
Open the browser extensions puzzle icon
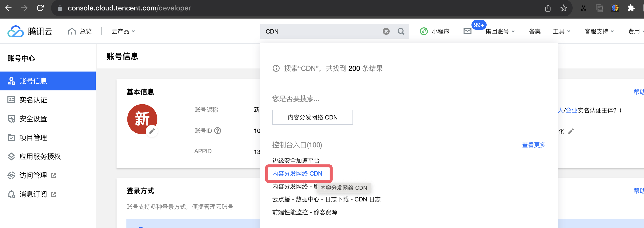pyautogui.click(x=631, y=8)
